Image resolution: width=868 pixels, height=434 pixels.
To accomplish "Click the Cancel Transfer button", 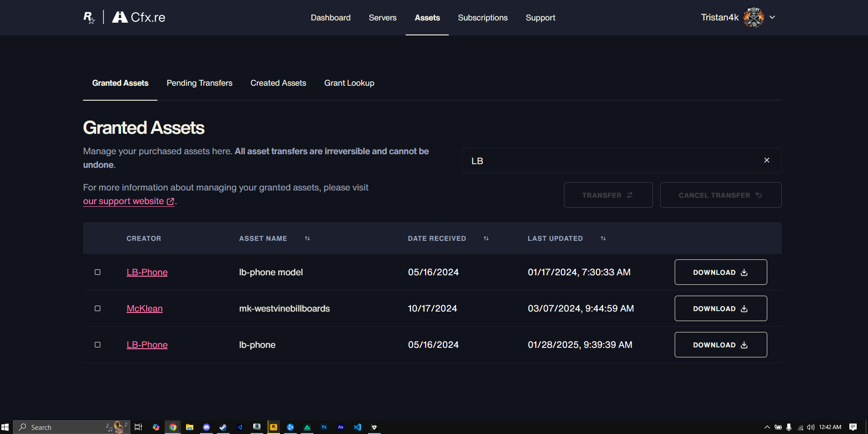I will click(721, 195).
